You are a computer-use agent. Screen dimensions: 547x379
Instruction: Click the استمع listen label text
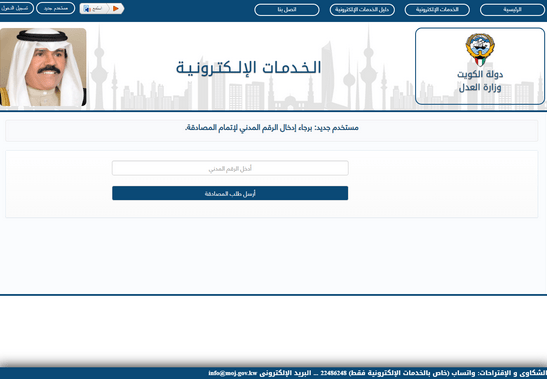[97, 8]
